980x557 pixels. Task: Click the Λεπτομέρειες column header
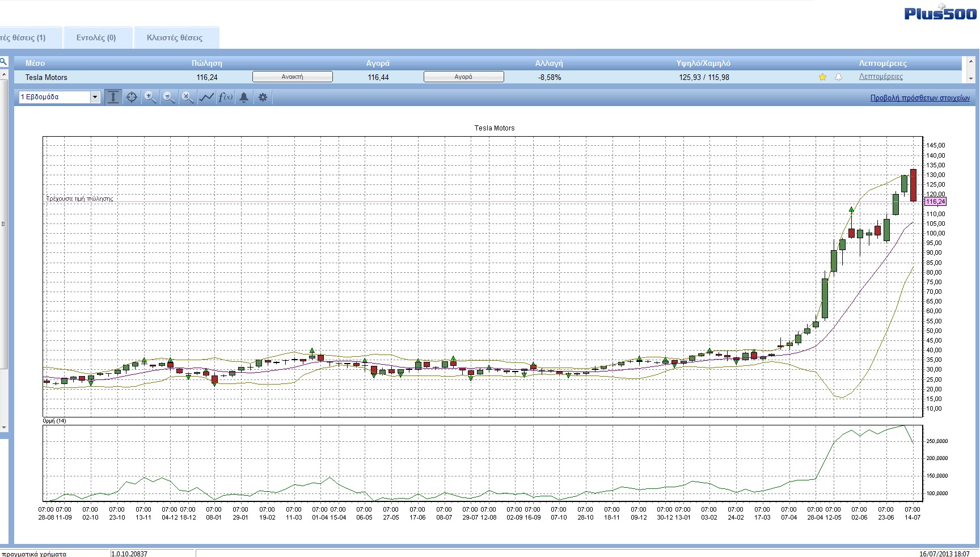pos(882,63)
